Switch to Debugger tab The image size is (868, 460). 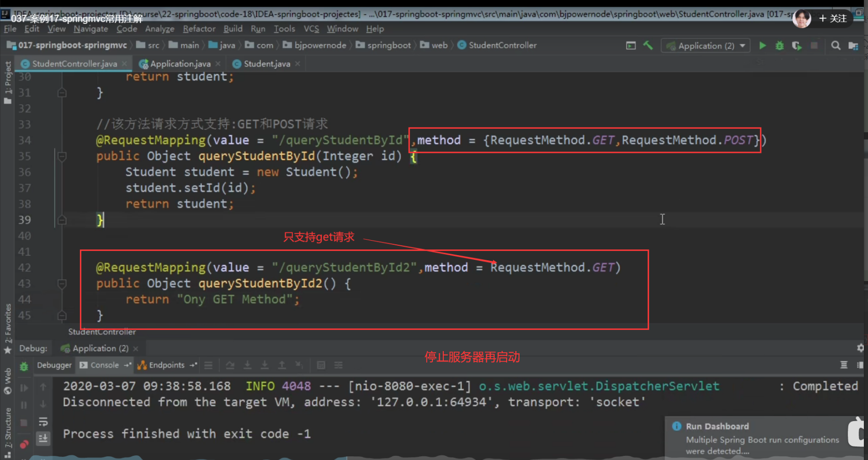pos(54,366)
